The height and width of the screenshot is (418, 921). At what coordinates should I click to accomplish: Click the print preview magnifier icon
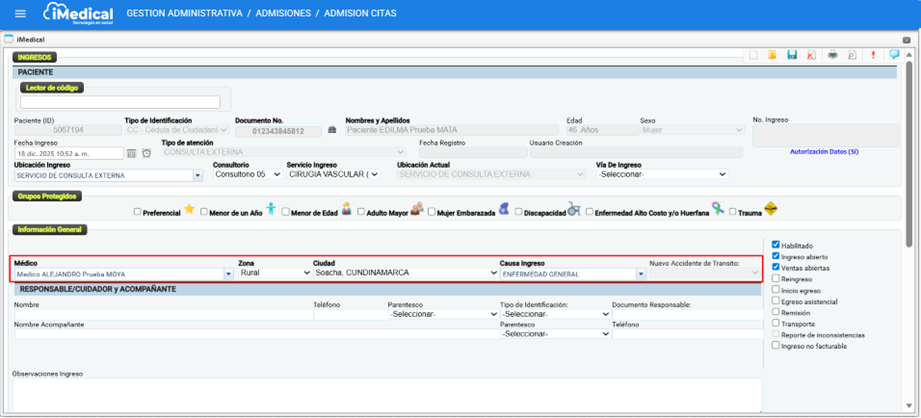(850, 56)
